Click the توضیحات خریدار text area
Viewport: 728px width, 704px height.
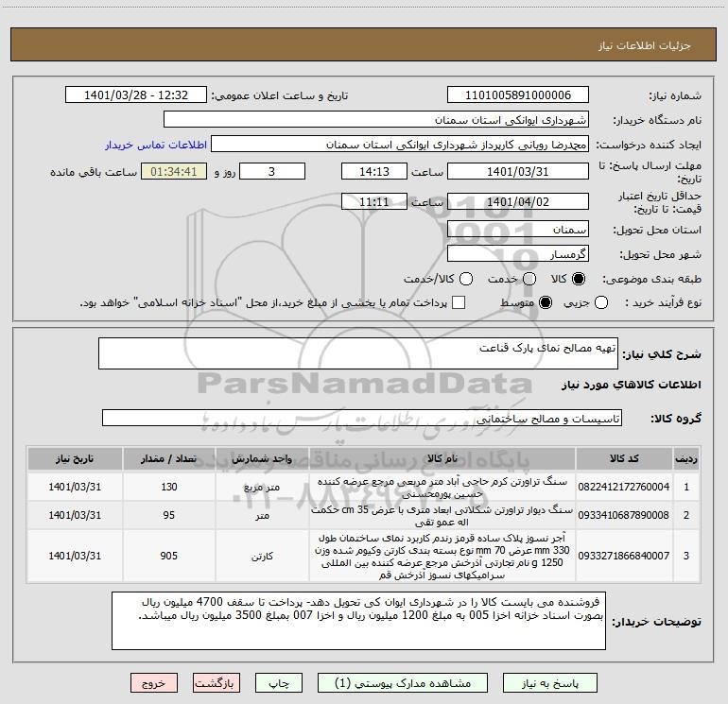click(358, 621)
